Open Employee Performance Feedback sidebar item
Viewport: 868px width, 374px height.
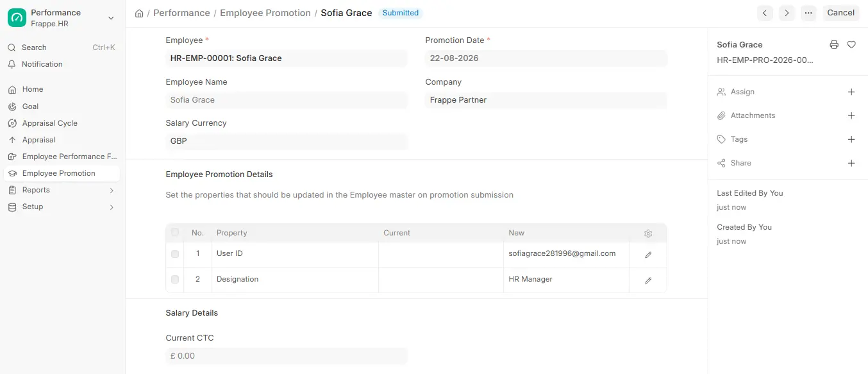point(62,157)
